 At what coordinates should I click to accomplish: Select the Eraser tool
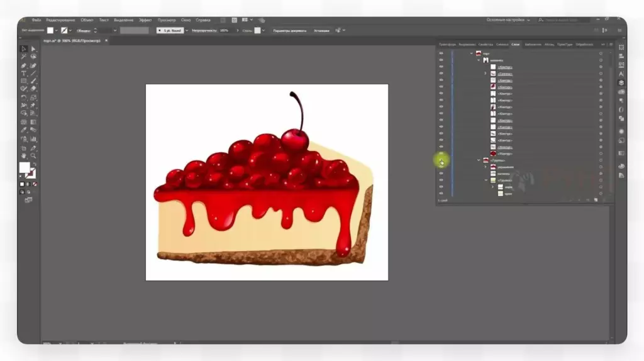33,88
